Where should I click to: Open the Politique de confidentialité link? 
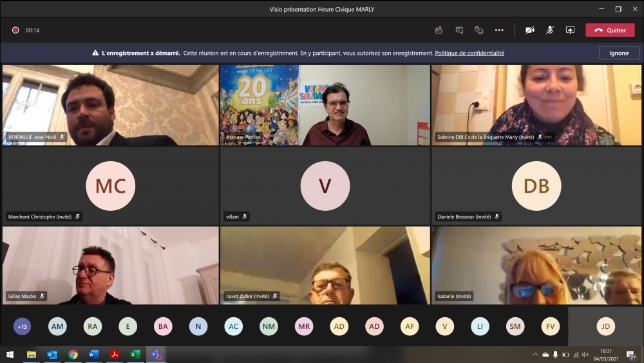469,53
